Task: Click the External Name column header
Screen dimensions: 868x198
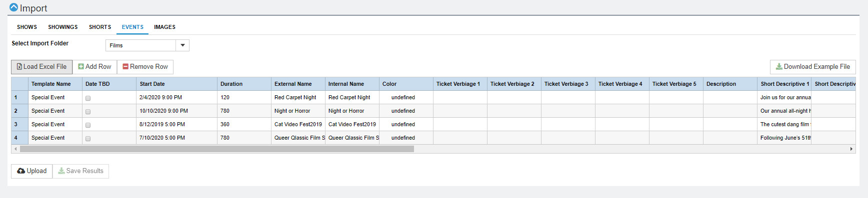Action: click(x=298, y=84)
